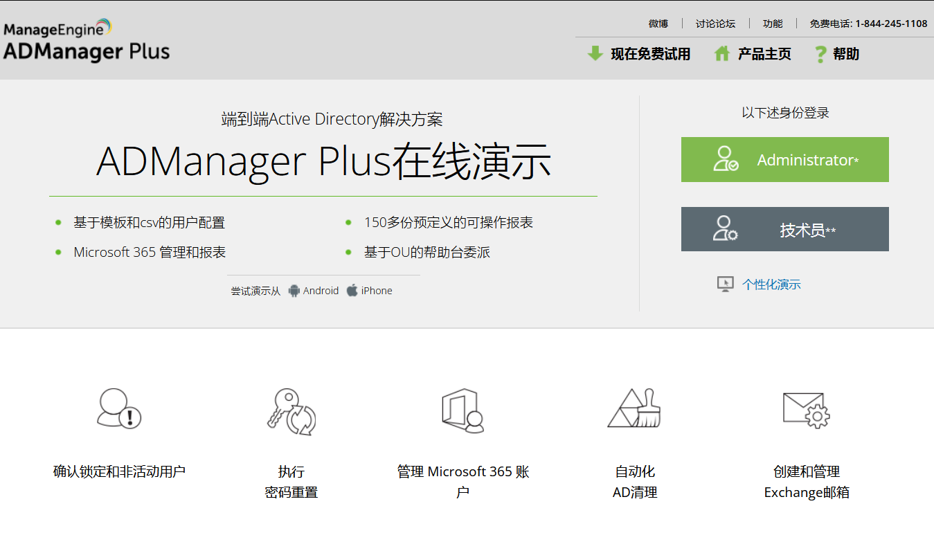934x560 pixels.
Task: Click the text 基于模板和csv的用户配置
Action: 150,223
